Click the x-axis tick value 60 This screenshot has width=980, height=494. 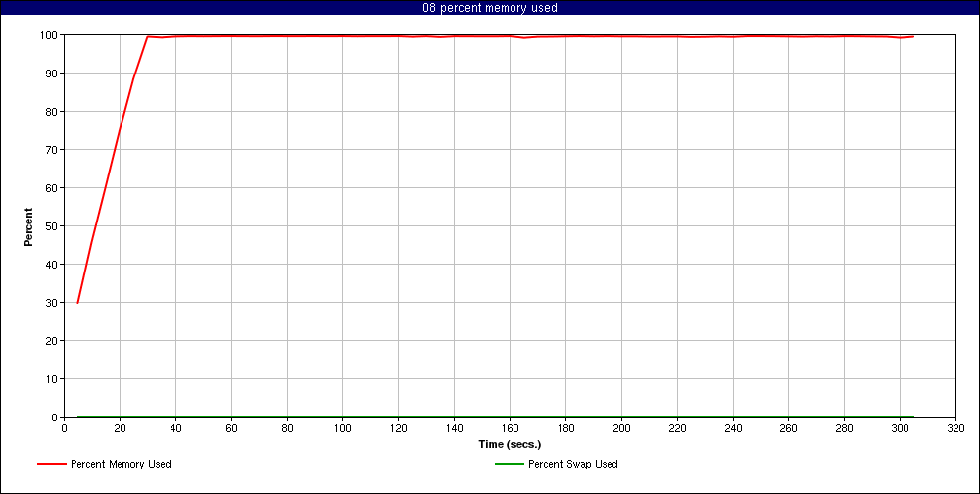point(231,428)
